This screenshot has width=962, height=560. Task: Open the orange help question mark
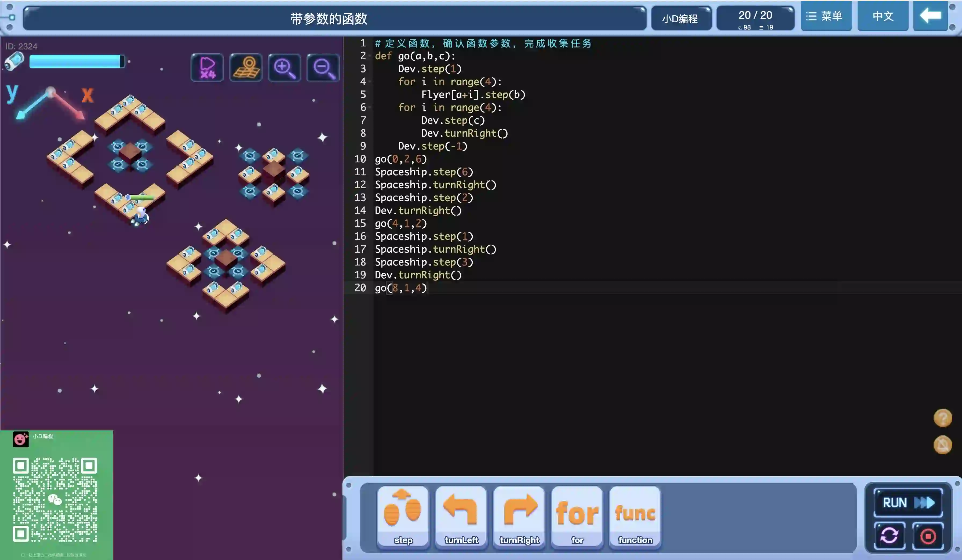[942, 418]
